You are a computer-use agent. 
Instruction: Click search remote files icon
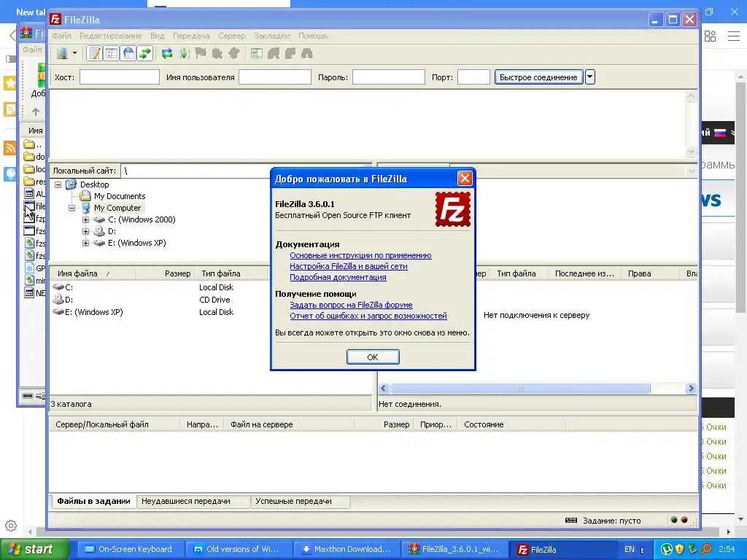[307, 53]
